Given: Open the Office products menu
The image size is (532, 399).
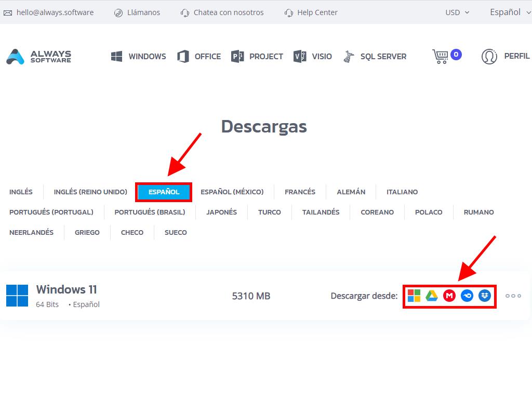Looking at the screenshot, I should pos(199,57).
